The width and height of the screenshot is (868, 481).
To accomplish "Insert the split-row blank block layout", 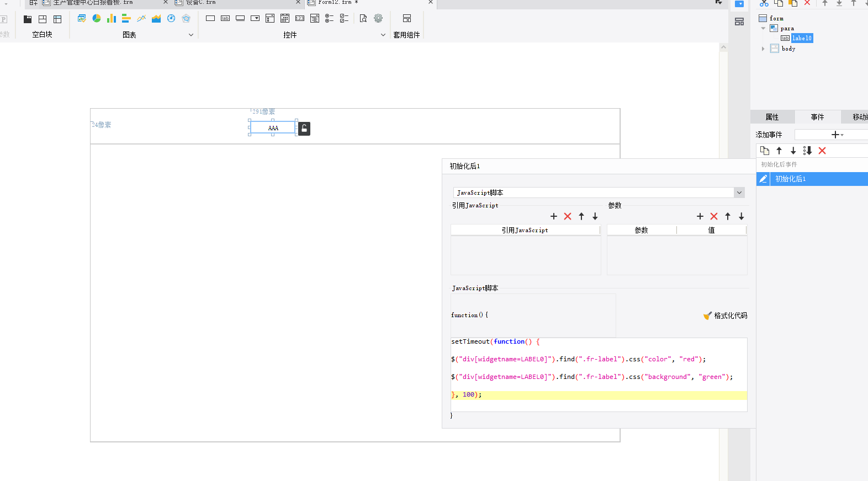I will 43,19.
